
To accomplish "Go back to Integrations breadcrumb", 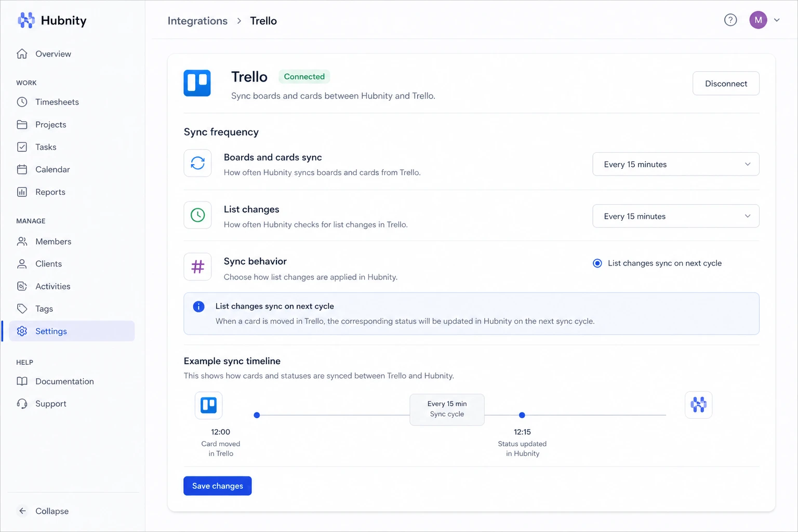I will point(197,21).
